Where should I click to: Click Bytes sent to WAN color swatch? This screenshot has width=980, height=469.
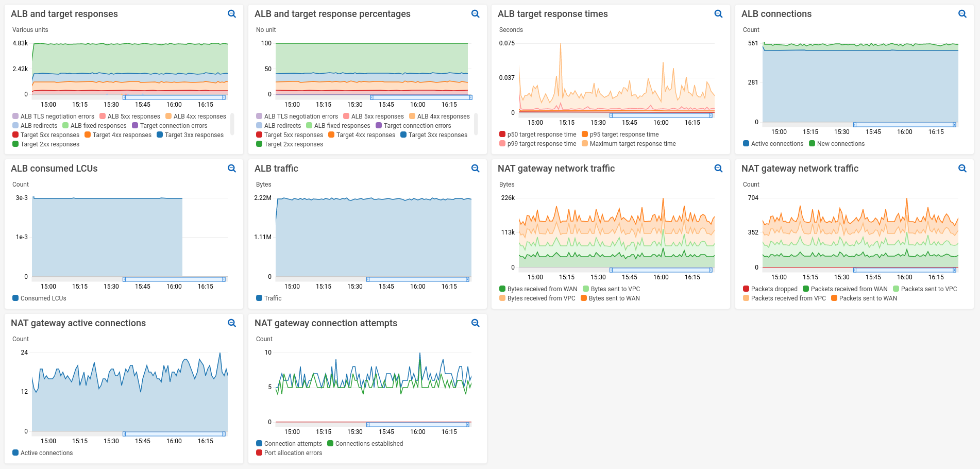584,298
